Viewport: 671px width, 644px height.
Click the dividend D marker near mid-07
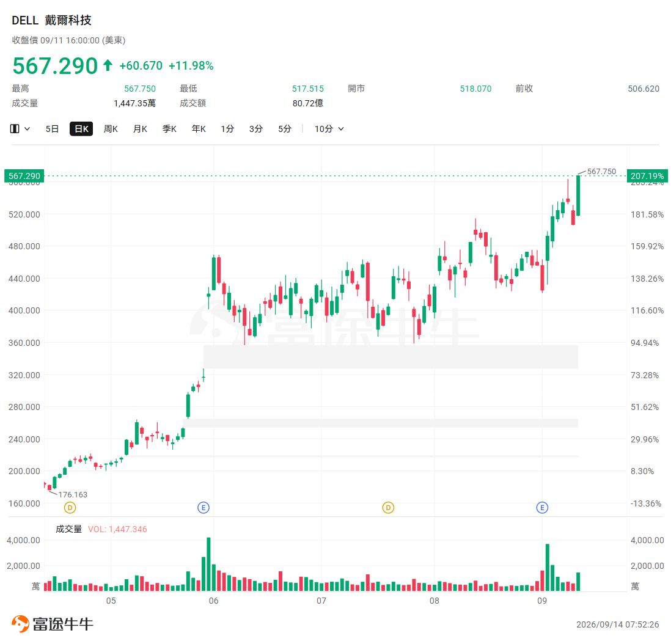pyautogui.click(x=388, y=508)
